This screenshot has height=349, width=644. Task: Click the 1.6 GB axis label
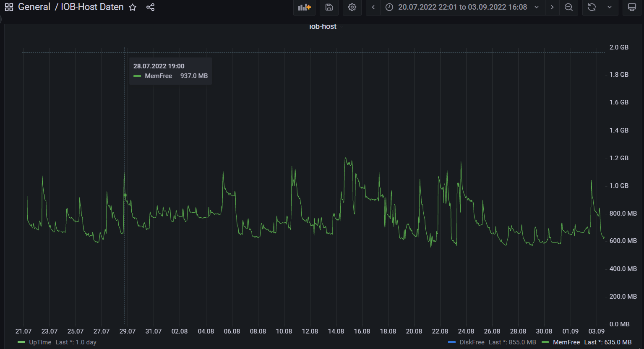coord(619,102)
